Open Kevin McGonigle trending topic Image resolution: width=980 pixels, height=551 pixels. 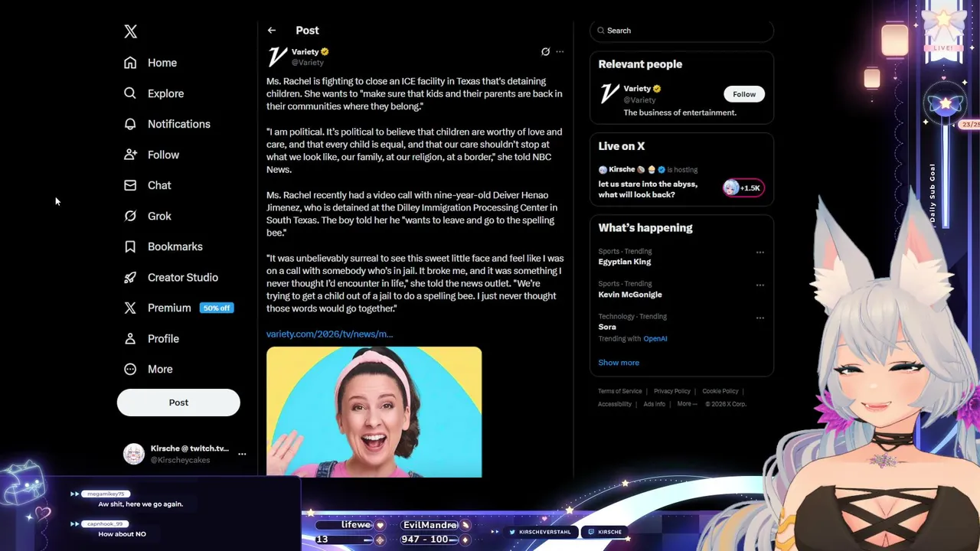point(630,295)
